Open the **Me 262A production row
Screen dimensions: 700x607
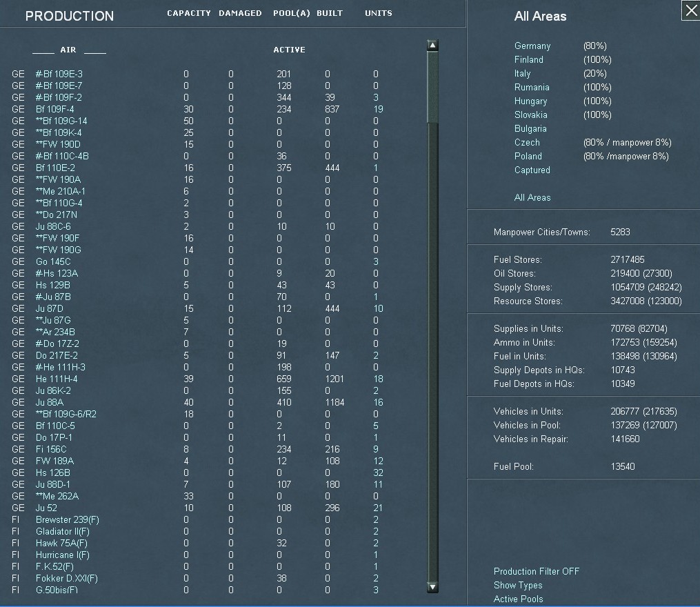tap(57, 496)
